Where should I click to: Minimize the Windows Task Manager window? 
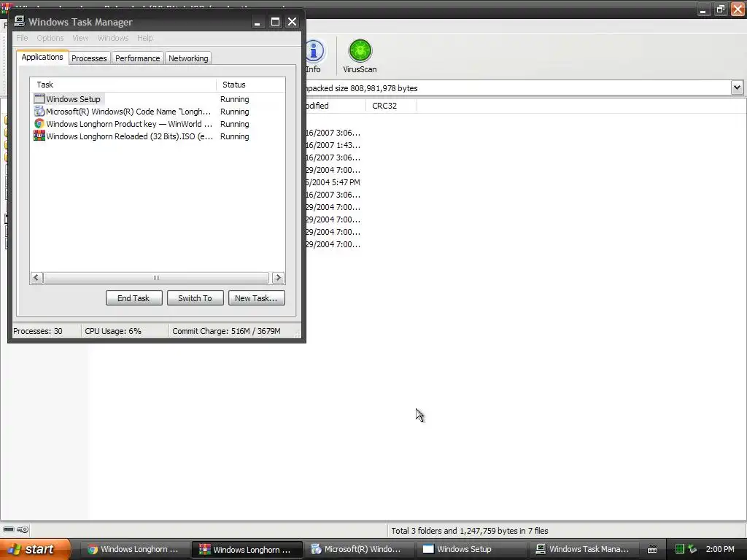258,22
